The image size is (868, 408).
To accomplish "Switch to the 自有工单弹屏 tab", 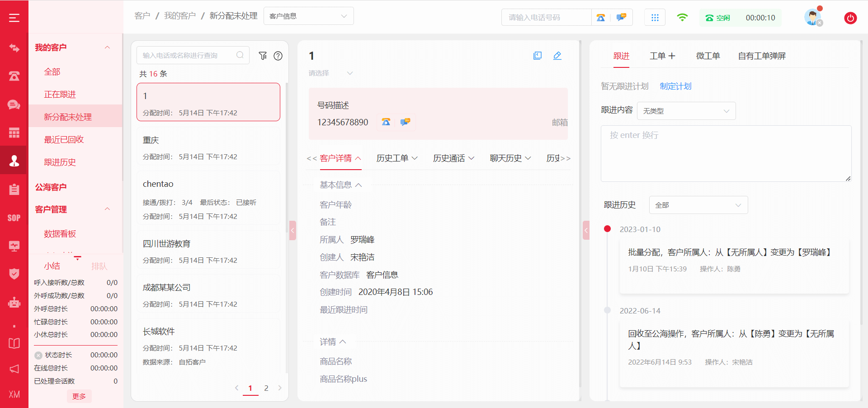I will click(x=762, y=56).
